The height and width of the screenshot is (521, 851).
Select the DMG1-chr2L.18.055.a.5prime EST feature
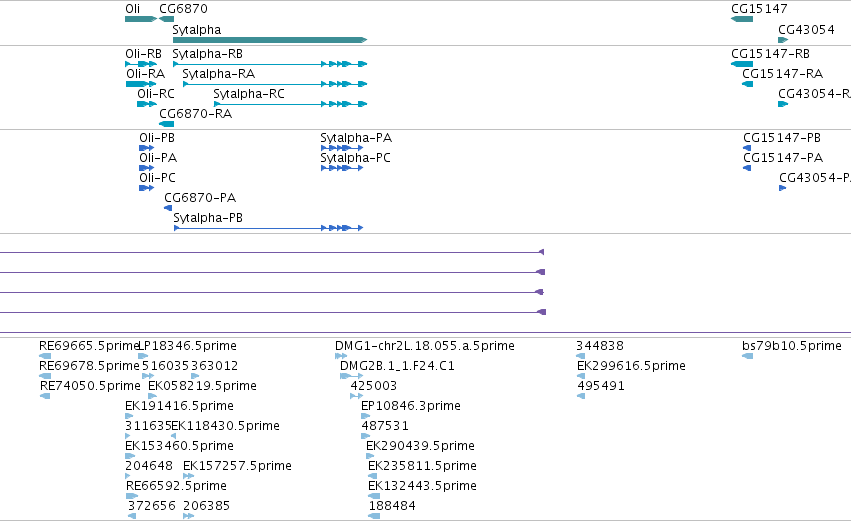point(341,356)
